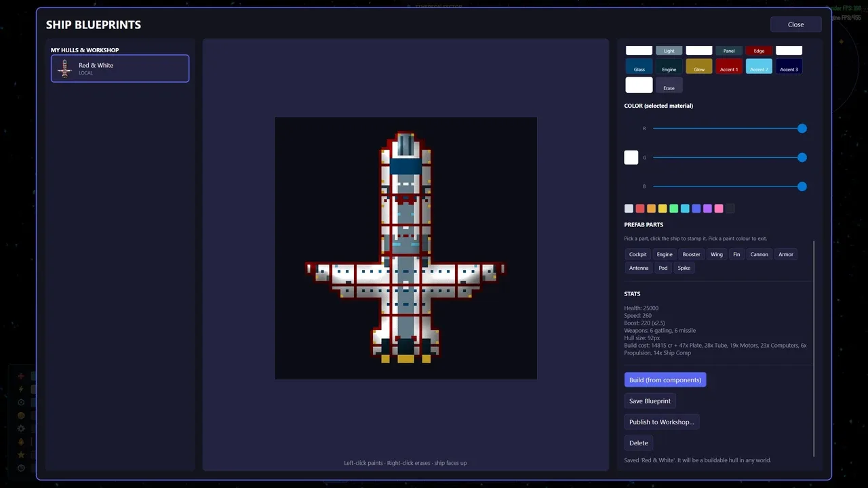This screenshot has width=868, height=488.
Task: Click the 'Health: 25000' stat line
Action: coord(641,308)
